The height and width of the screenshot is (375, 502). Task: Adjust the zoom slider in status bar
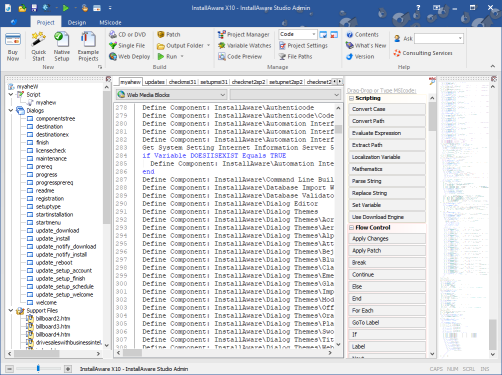coord(38,368)
